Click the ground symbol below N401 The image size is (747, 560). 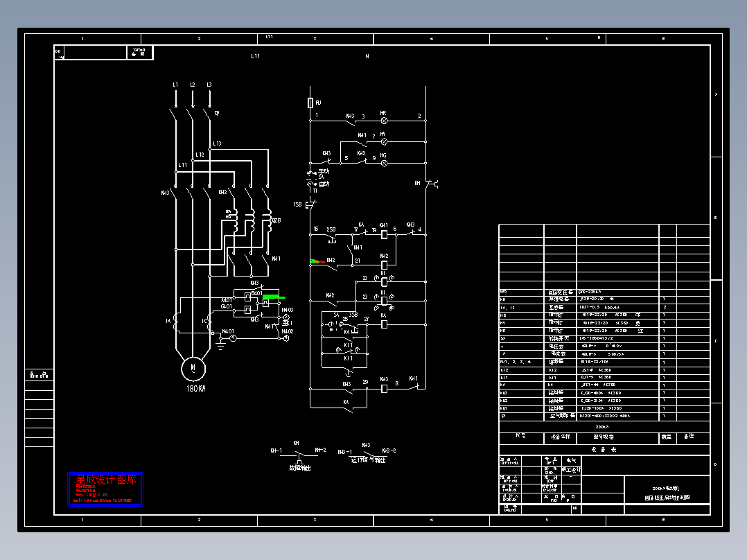click(x=220, y=346)
